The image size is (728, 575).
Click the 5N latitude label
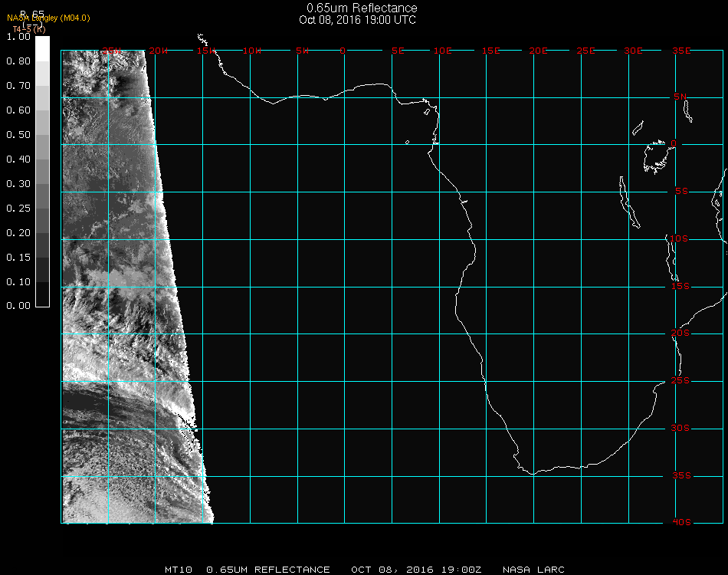click(x=680, y=97)
